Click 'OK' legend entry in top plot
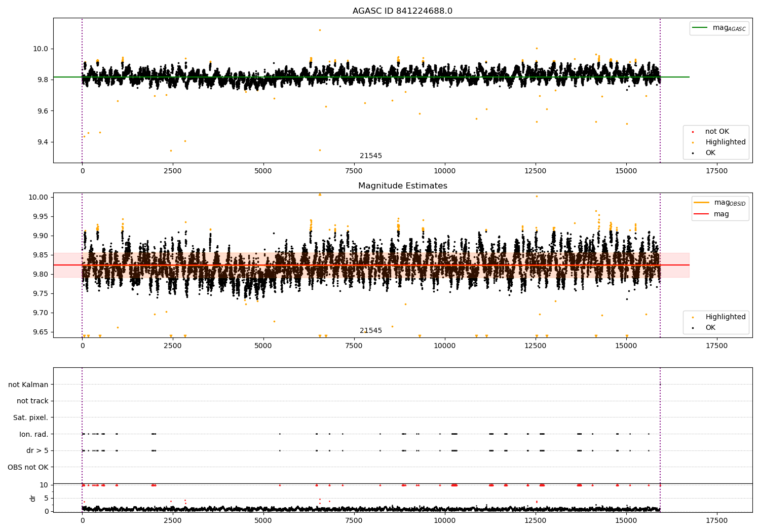 coord(710,153)
